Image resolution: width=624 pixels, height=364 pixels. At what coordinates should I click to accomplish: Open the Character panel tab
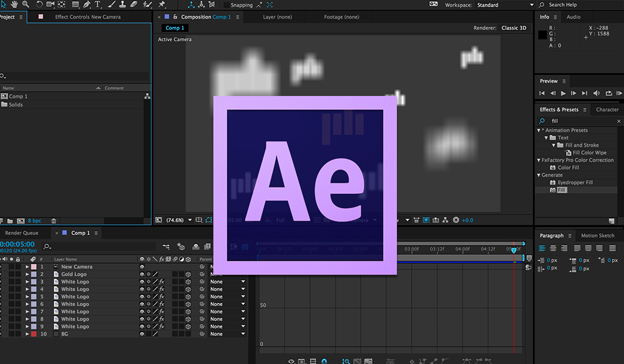click(x=607, y=110)
